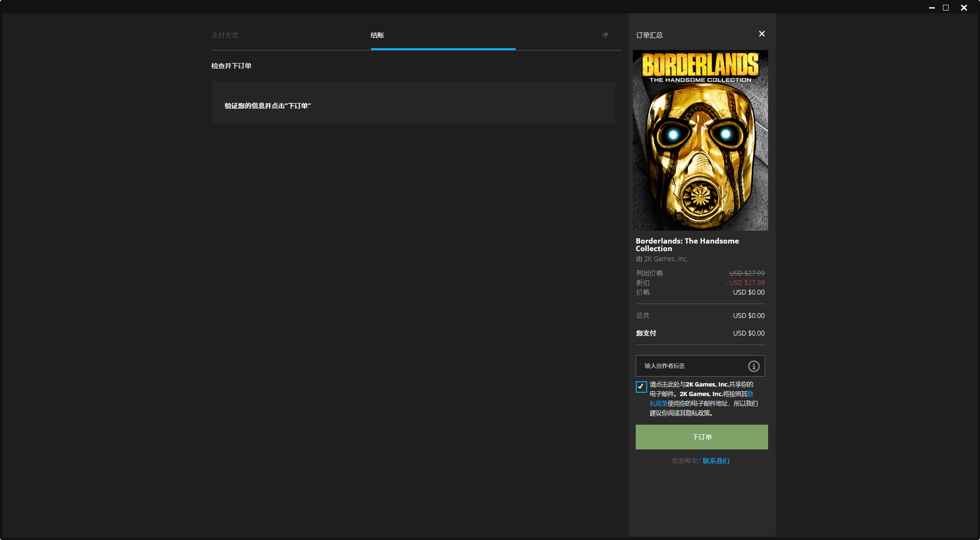The image size is (980, 540).
Task: Click the 需要帮助? help text
Action: tap(686, 461)
